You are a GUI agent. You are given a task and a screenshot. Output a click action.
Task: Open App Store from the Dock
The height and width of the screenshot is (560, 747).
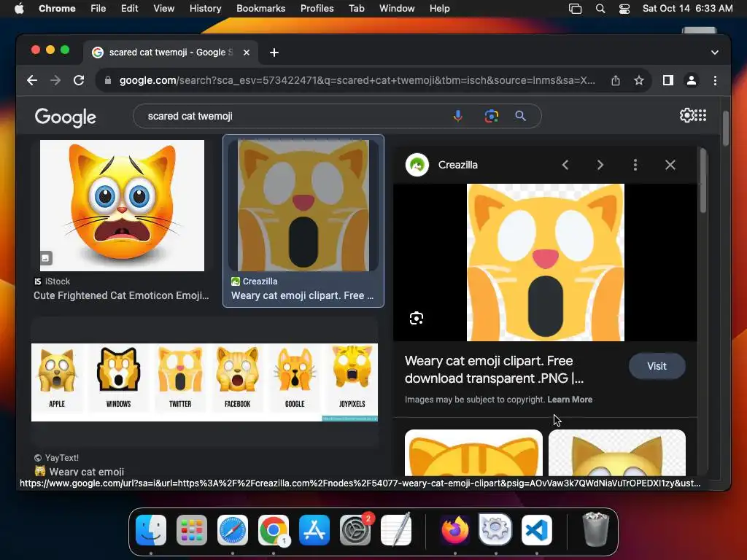pyautogui.click(x=314, y=530)
